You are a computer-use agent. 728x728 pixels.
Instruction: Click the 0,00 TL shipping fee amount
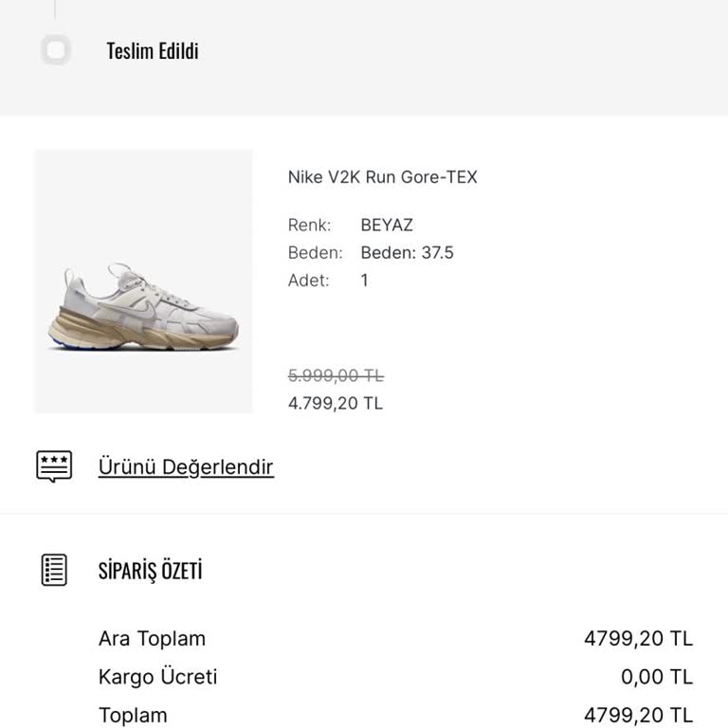656,677
